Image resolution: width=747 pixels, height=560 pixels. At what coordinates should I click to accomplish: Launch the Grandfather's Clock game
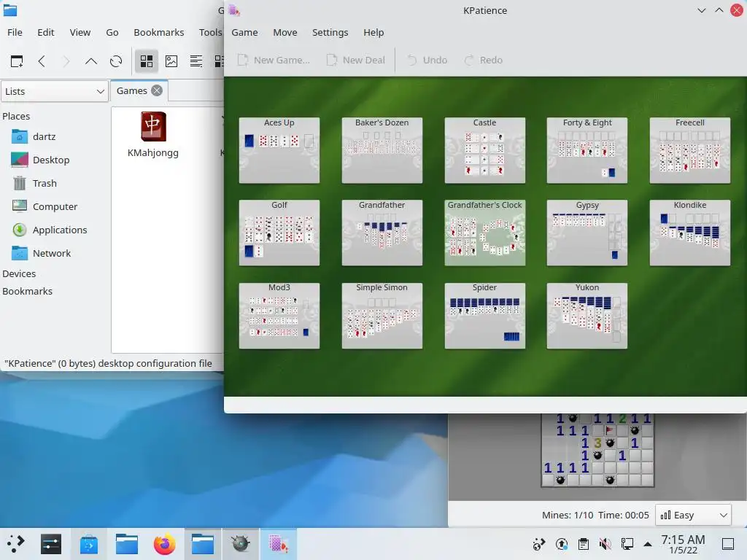coord(484,233)
